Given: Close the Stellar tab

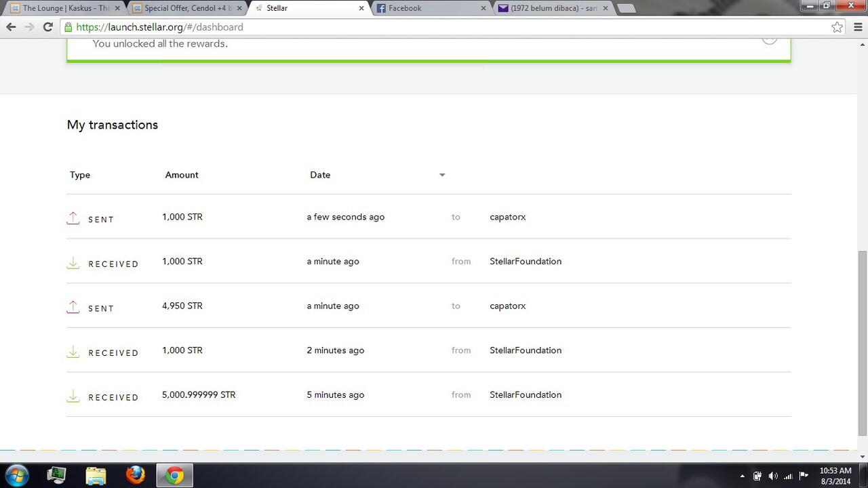Looking at the screenshot, I should [361, 8].
